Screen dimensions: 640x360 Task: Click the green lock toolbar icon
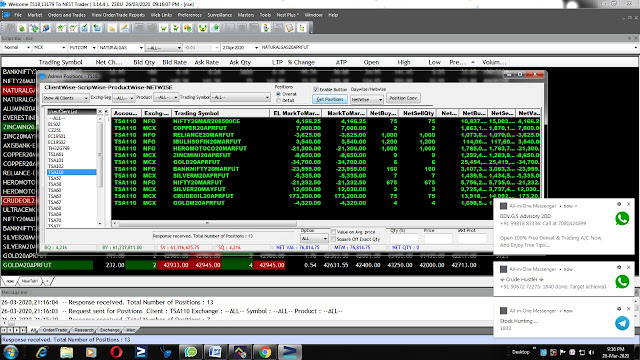tap(22, 28)
